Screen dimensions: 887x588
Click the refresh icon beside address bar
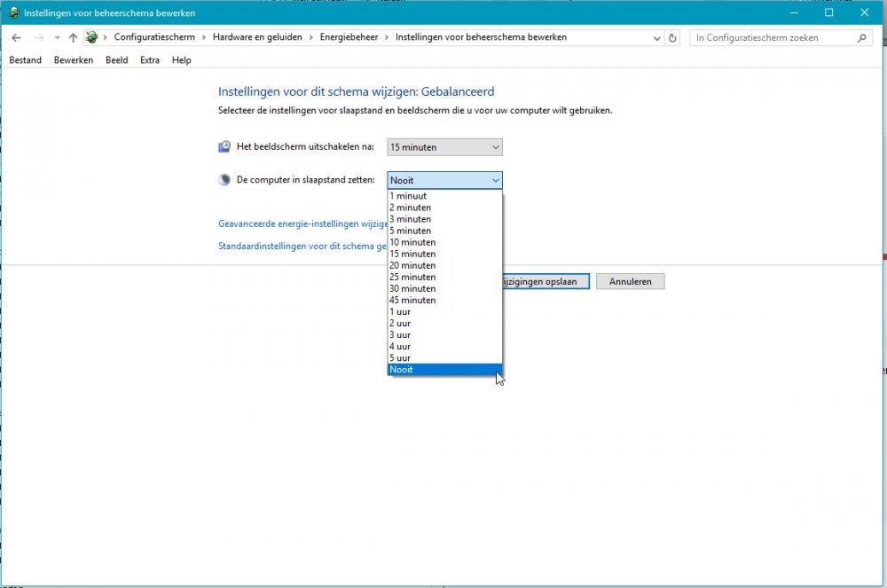pos(672,38)
